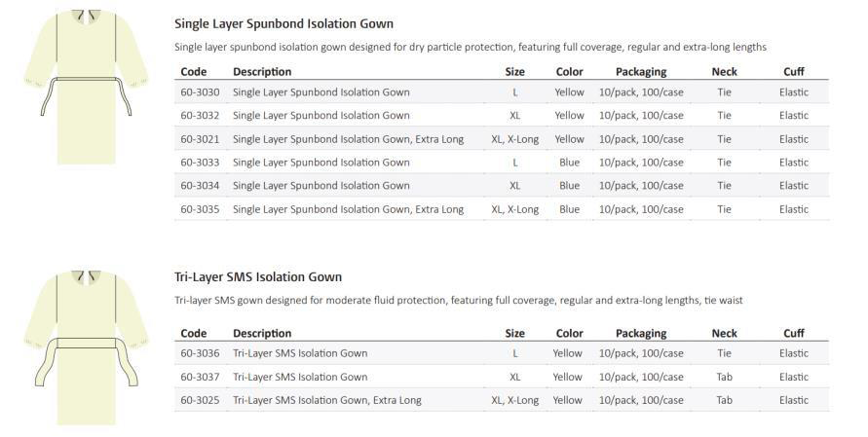Select product code 60-3025
Image resolution: width=868 pixels, height=437 pixels.
pyautogui.click(x=200, y=400)
